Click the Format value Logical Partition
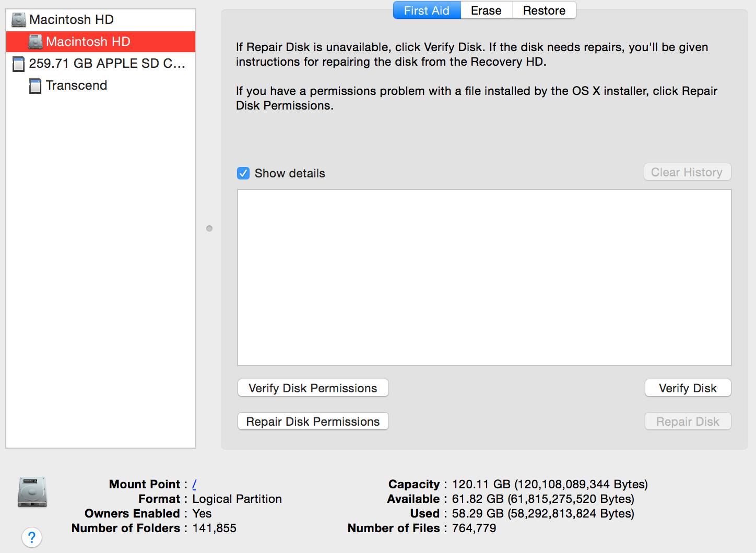756x553 pixels. pyautogui.click(x=237, y=499)
